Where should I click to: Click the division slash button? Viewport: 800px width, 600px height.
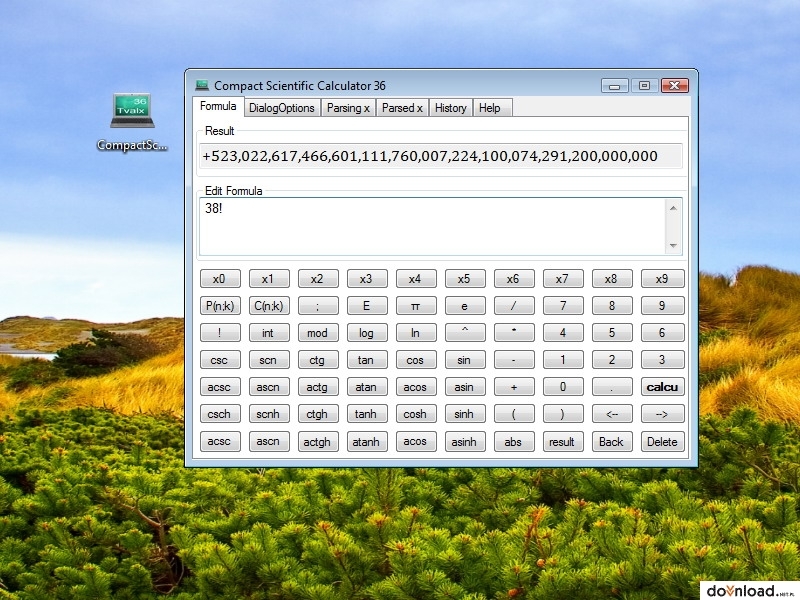pos(514,306)
